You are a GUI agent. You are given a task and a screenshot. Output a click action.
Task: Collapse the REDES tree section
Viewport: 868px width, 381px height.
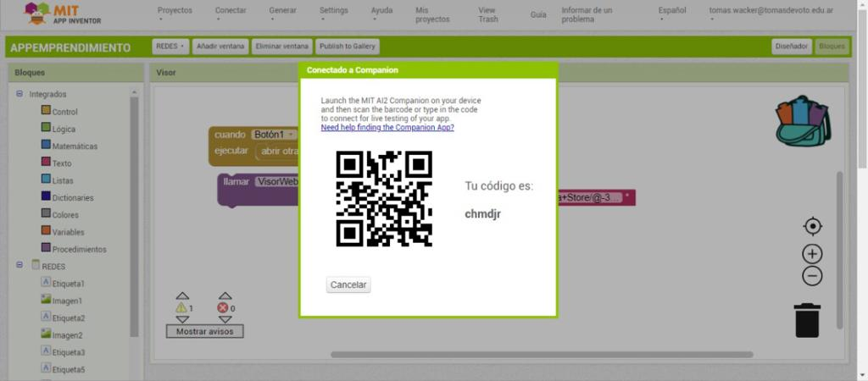(20, 265)
